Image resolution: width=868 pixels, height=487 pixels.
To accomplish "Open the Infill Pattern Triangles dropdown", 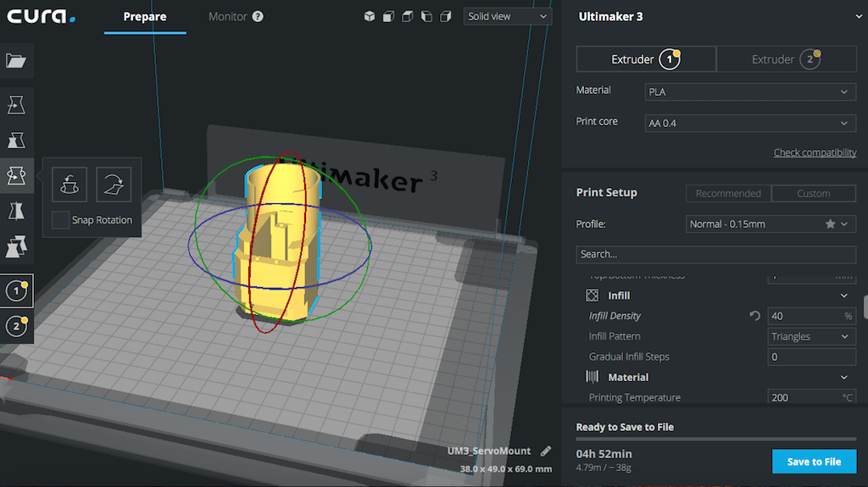I will (x=811, y=336).
